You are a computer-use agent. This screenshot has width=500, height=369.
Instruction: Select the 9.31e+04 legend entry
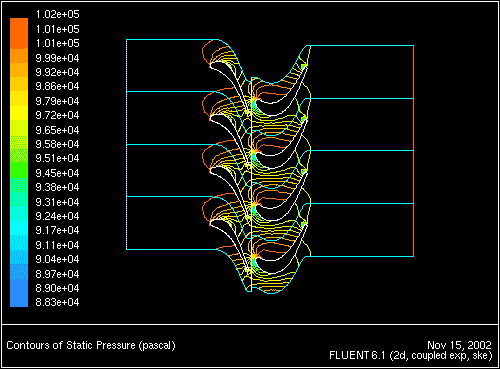pos(57,202)
